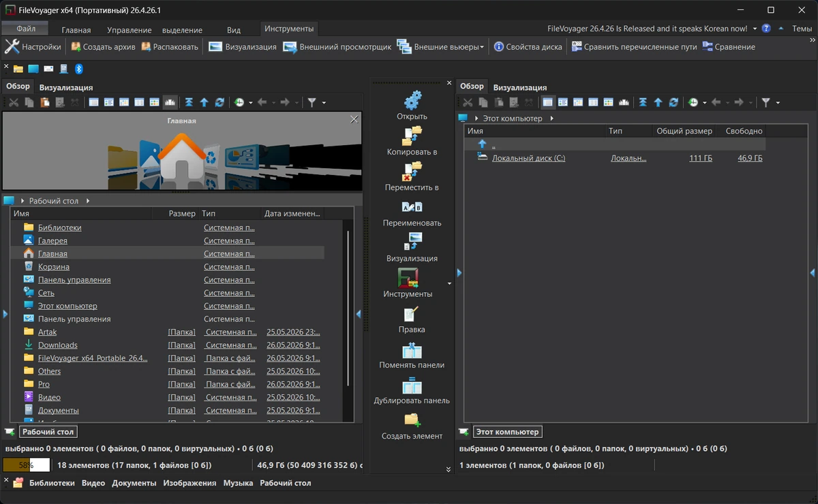Click the Копировать в icon
Screen dimensions: 818x504
click(x=412, y=136)
